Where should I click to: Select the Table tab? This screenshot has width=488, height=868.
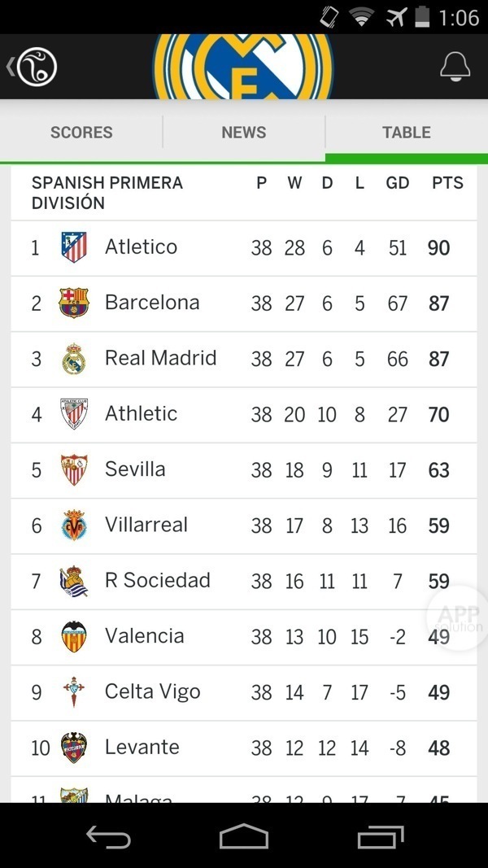coord(407,133)
